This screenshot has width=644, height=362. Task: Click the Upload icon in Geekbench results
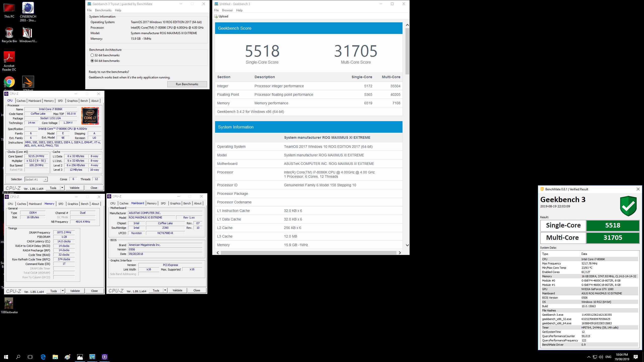[x=216, y=16]
